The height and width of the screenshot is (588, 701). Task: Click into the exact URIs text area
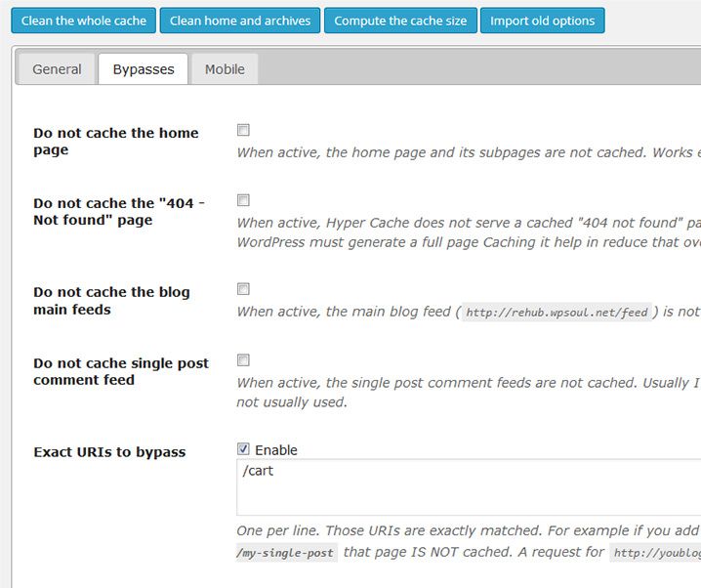point(469,486)
